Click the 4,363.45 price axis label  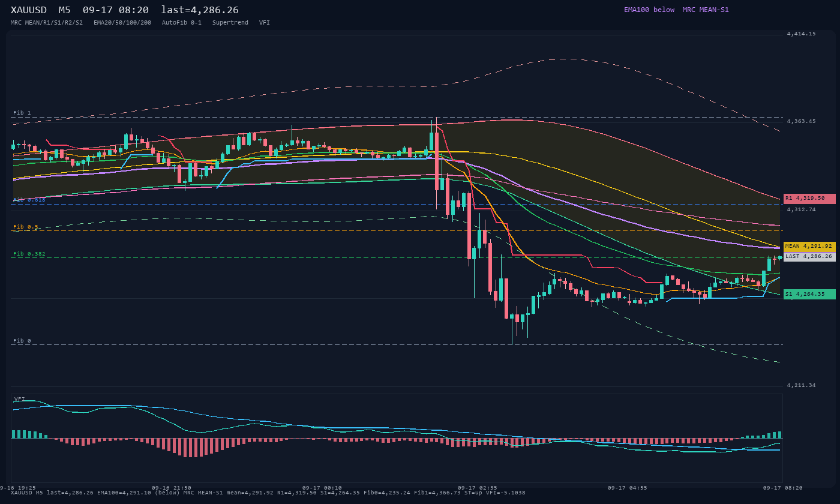[x=802, y=121]
